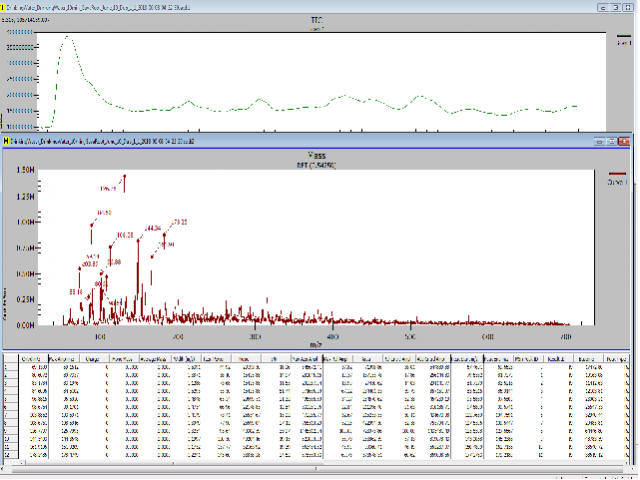Click the tallest peak marker at top of spectrum
This screenshot has height=480, width=640.
click(x=124, y=177)
